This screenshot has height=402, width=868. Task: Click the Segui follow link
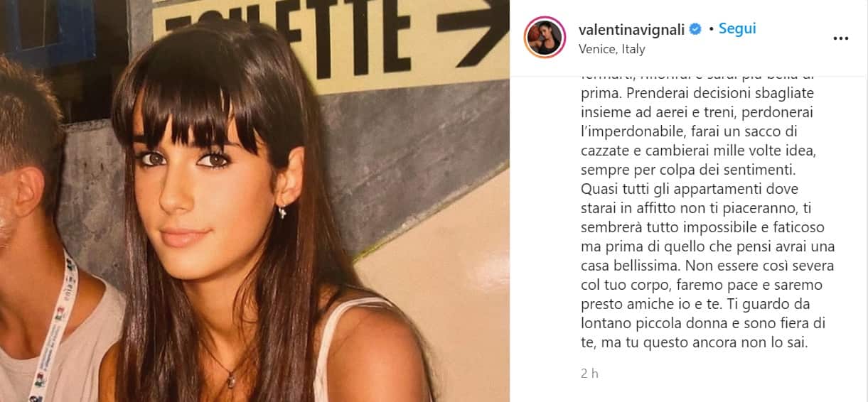(x=737, y=29)
